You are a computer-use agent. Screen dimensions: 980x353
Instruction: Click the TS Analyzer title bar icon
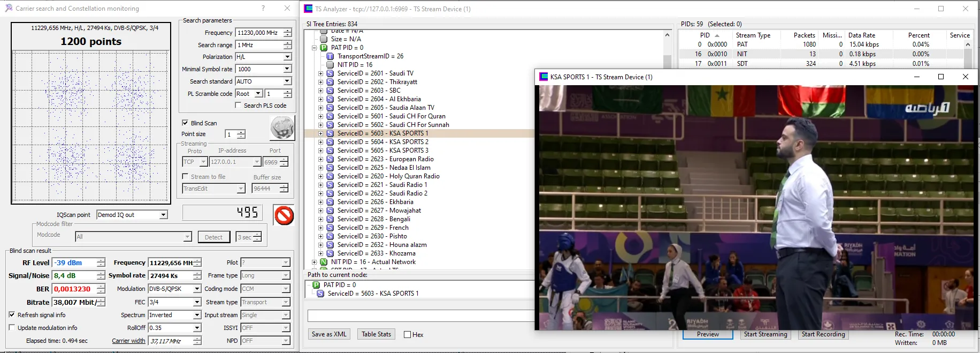point(308,9)
